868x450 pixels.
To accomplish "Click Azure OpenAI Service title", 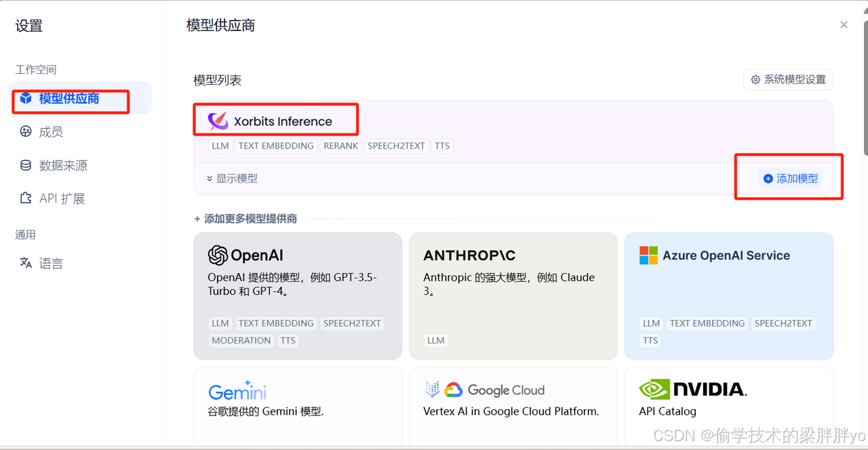I will tap(726, 255).
